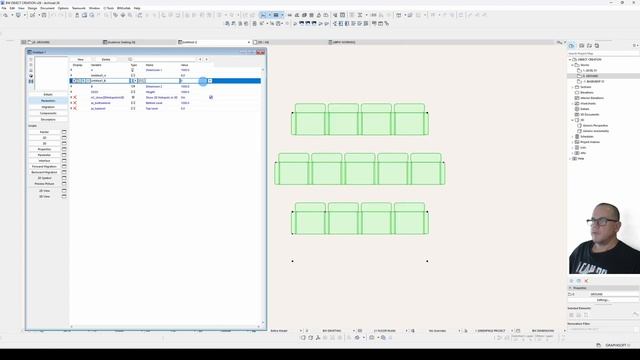Toggle the Show 2D Hotspots in 3D checkbox
The width and height of the screenshot is (640, 360).
point(211,97)
